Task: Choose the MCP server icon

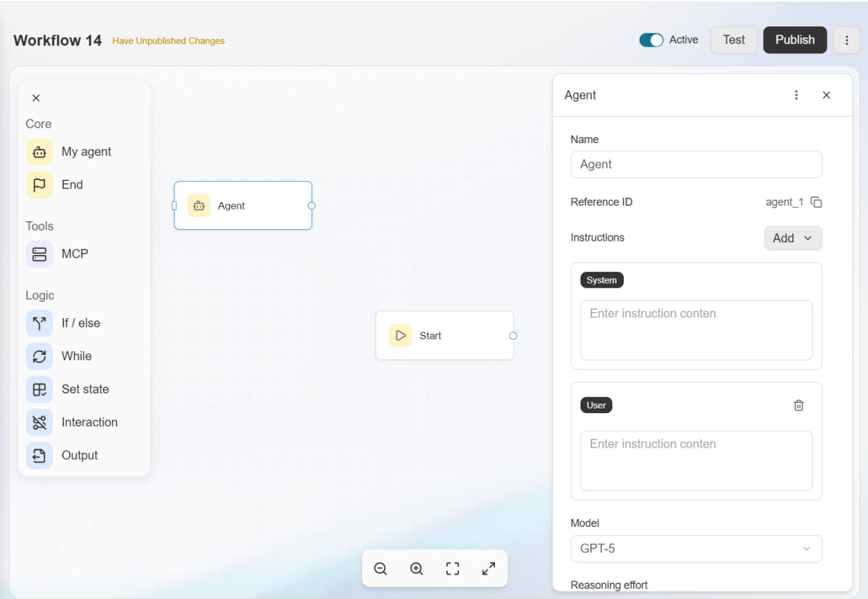Action: pos(39,254)
